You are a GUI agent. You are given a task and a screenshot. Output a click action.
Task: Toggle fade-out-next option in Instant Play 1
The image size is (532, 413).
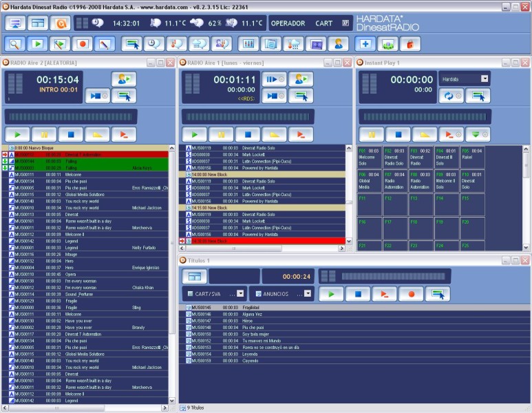(x=451, y=134)
